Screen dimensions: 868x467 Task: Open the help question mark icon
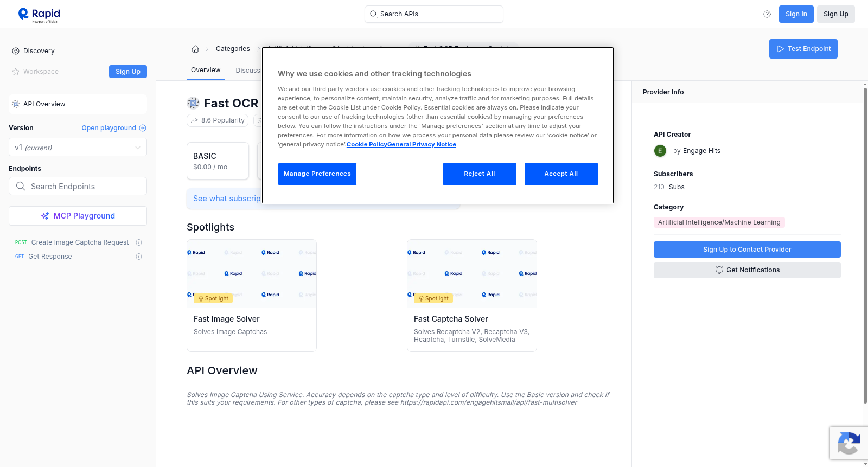[x=767, y=14]
